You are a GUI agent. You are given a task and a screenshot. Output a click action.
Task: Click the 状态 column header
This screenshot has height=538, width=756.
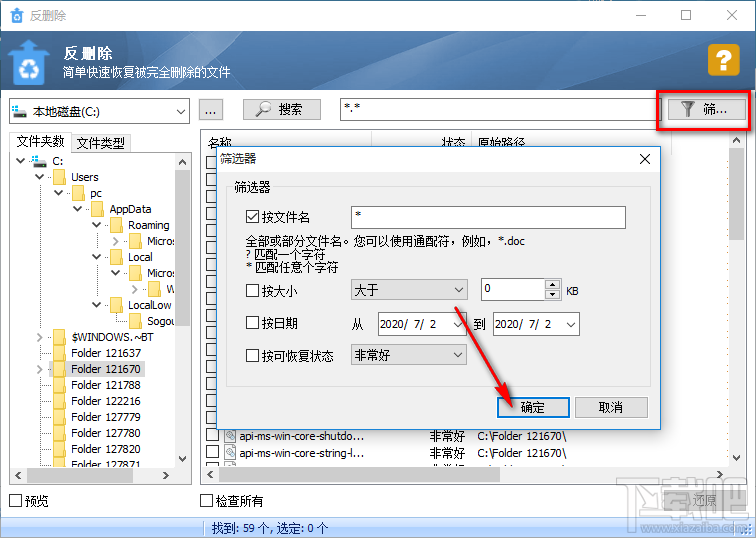click(x=453, y=142)
